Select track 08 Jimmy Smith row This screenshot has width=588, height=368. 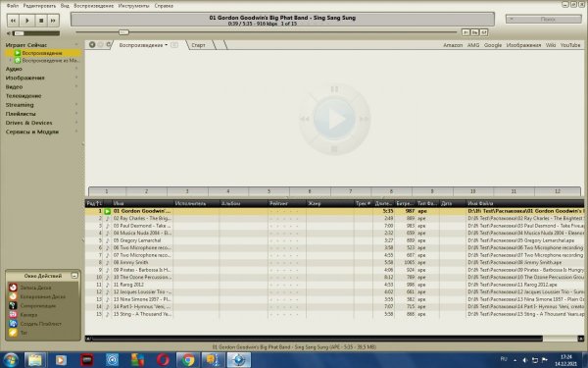tap(334, 262)
